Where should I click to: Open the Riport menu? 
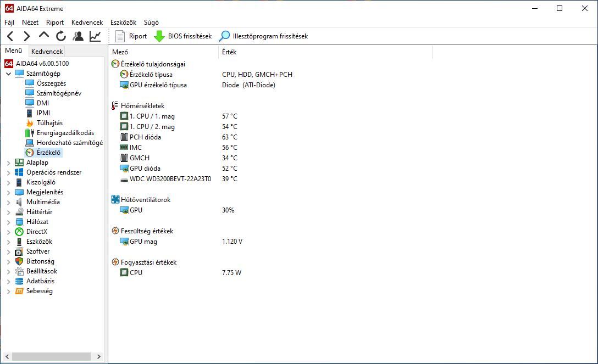[55, 23]
